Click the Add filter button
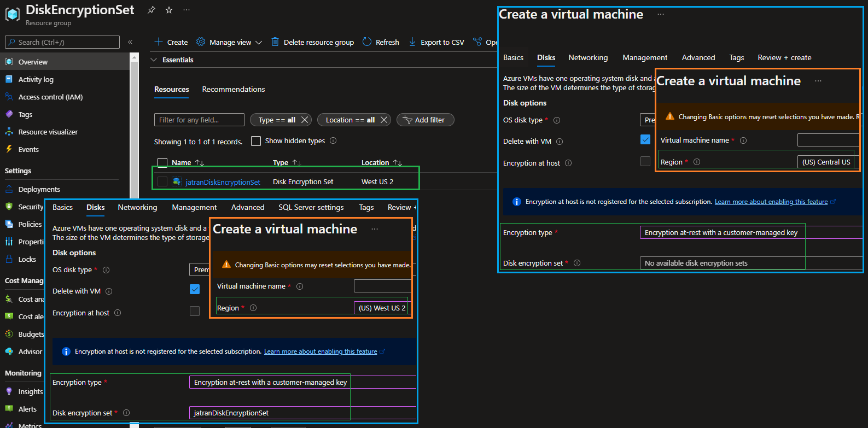The image size is (868, 428). coord(425,120)
